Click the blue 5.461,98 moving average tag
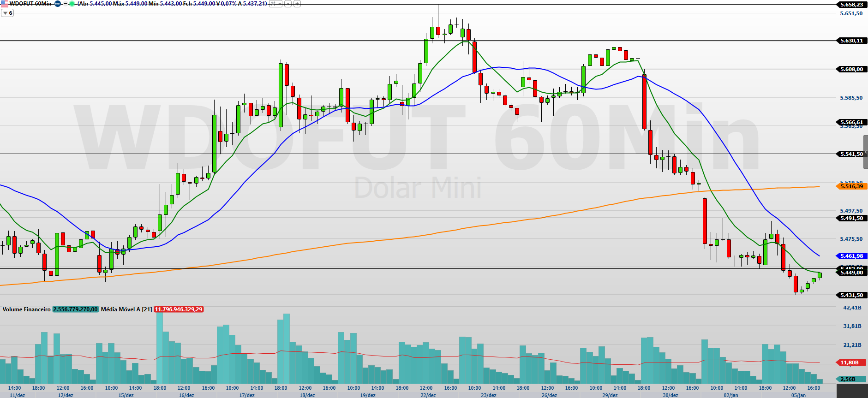 851,256
